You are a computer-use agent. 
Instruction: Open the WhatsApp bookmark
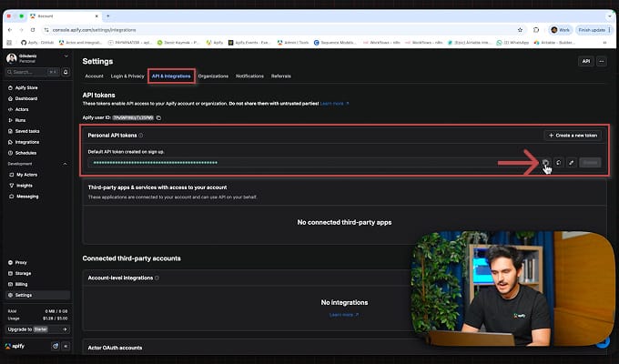[512, 42]
